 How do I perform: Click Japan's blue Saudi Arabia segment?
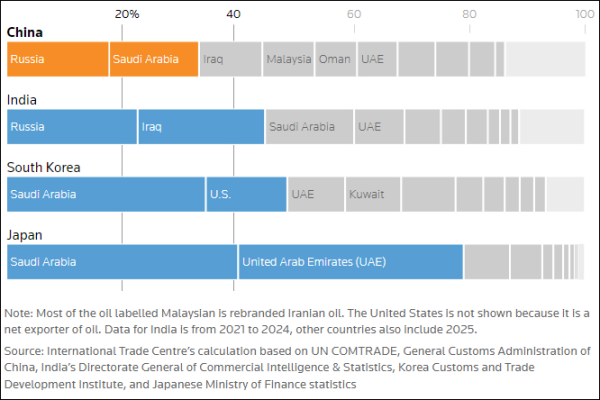121,262
